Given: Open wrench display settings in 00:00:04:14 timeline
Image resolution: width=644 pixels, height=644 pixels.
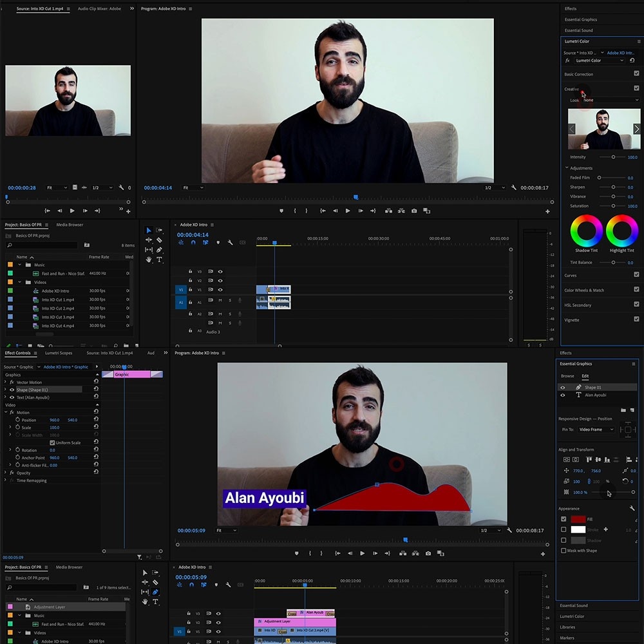Looking at the screenshot, I should click(230, 242).
